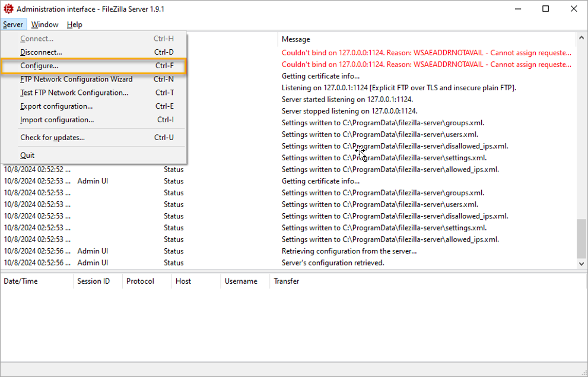This screenshot has width=588, height=377.
Task: Select "Server started listening on 127.0.0.1:1124" message
Action: [347, 99]
